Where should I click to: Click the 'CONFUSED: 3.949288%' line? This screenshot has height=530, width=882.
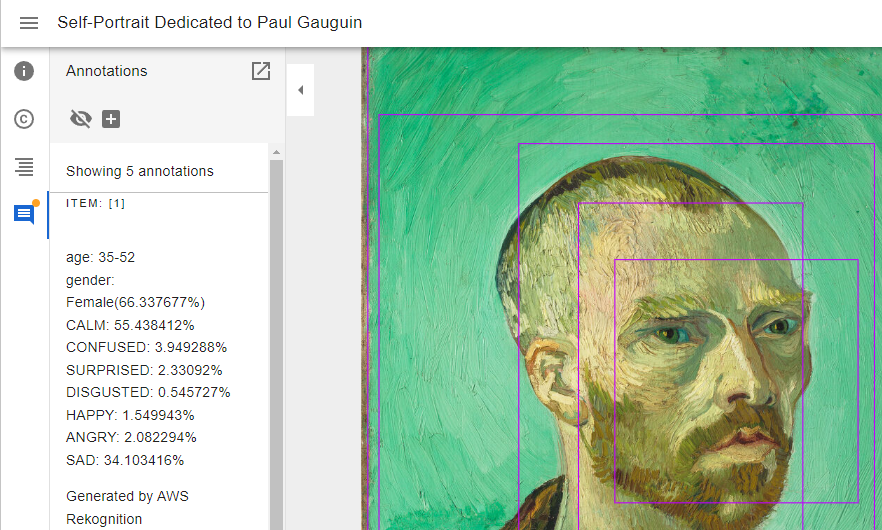146,347
